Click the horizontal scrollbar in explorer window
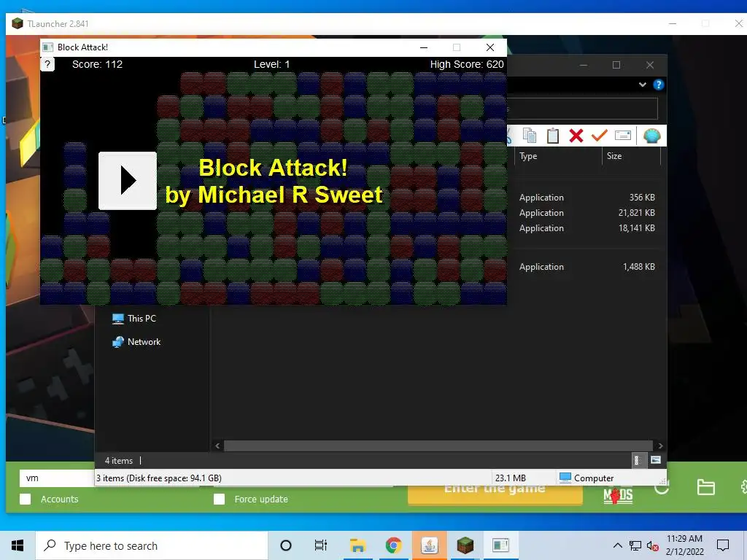Viewport: 747px width, 560px height. [438, 446]
